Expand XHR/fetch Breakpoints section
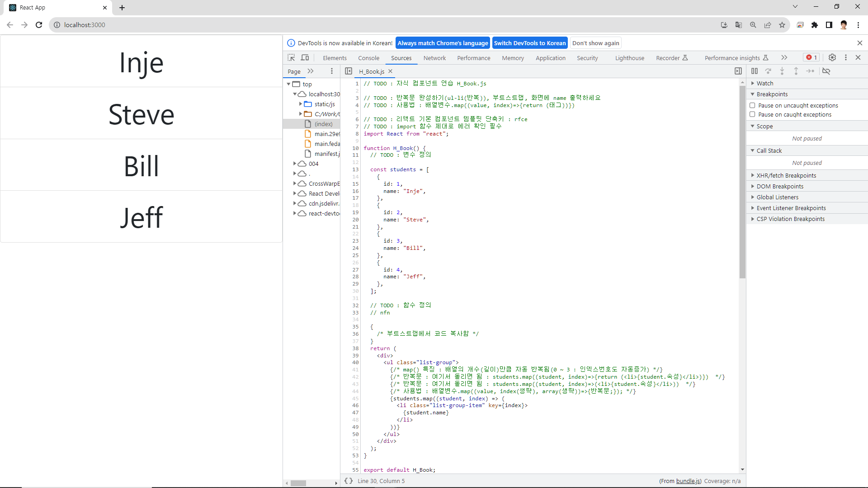Screen dimensions: 868x488 [786, 175]
